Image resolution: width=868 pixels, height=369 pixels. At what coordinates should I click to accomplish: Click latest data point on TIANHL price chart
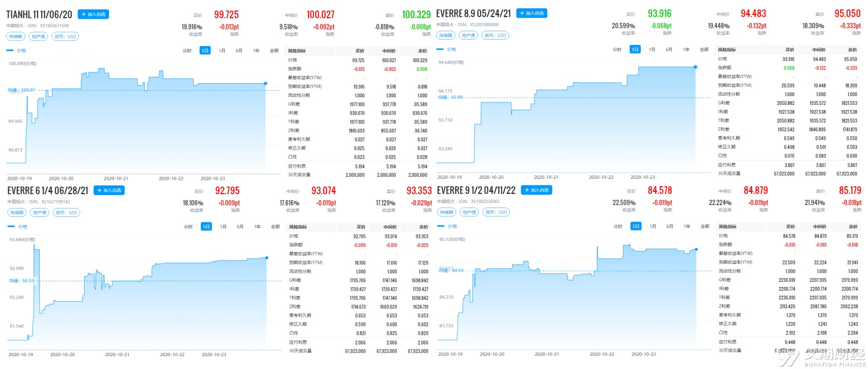266,83
